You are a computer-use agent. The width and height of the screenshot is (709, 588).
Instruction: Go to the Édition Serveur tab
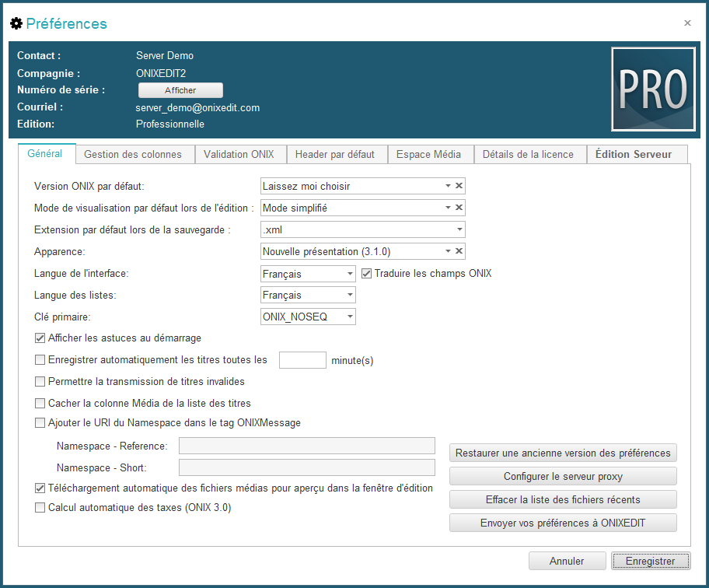(x=633, y=154)
